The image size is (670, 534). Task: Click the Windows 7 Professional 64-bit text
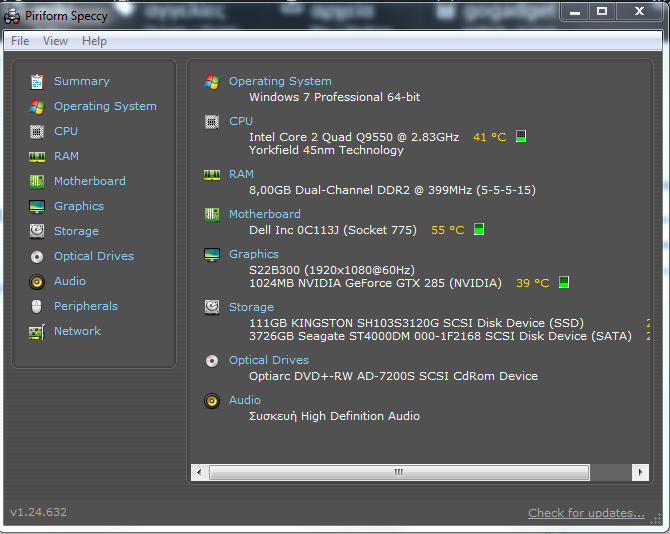(335, 97)
